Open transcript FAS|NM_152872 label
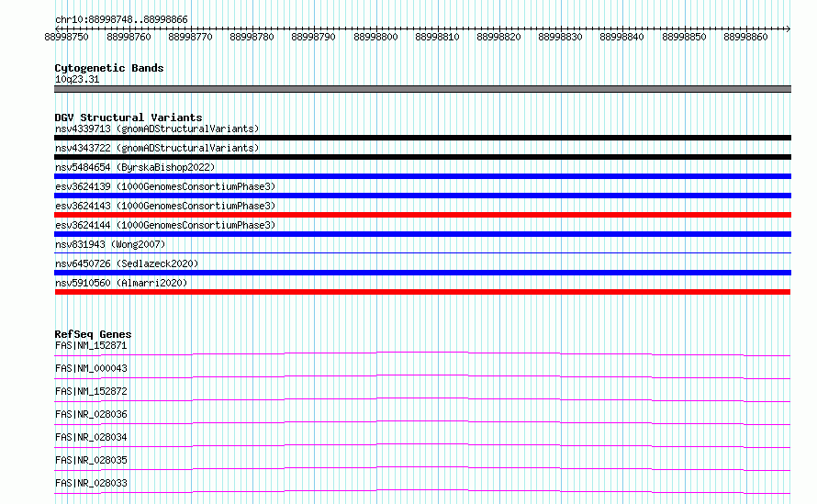Image resolution: width=817 pixels, height=504 pixels. point(91,391)
